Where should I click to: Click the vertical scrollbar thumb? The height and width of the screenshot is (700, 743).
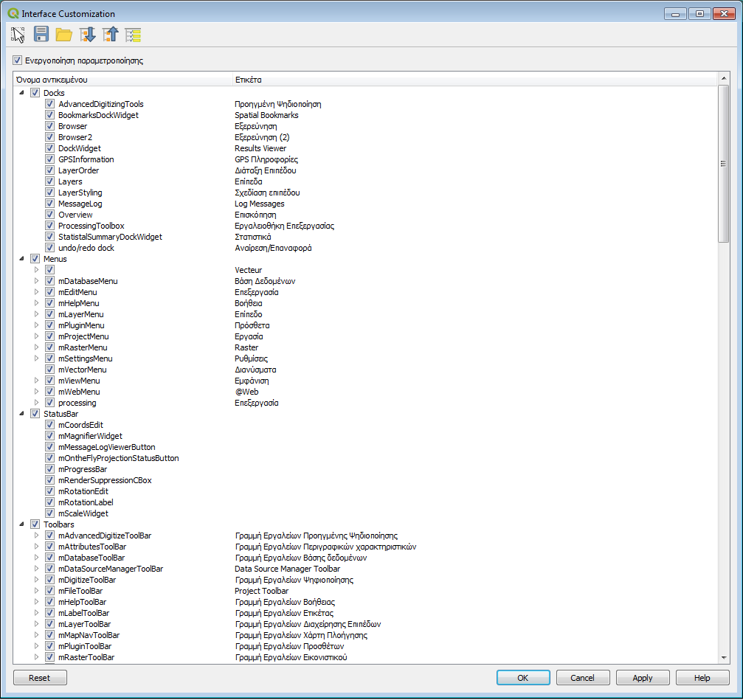pyautogui.click(x=723, y=164)
